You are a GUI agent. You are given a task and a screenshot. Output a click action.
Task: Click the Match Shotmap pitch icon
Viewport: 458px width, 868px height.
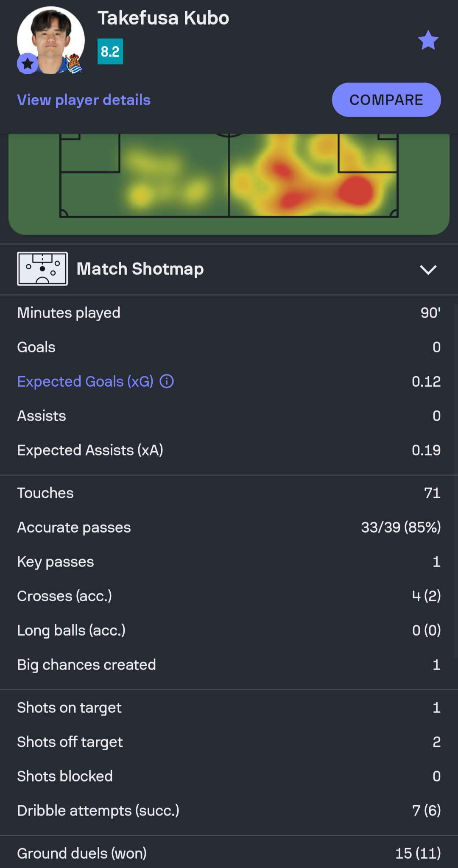(42, 269)
